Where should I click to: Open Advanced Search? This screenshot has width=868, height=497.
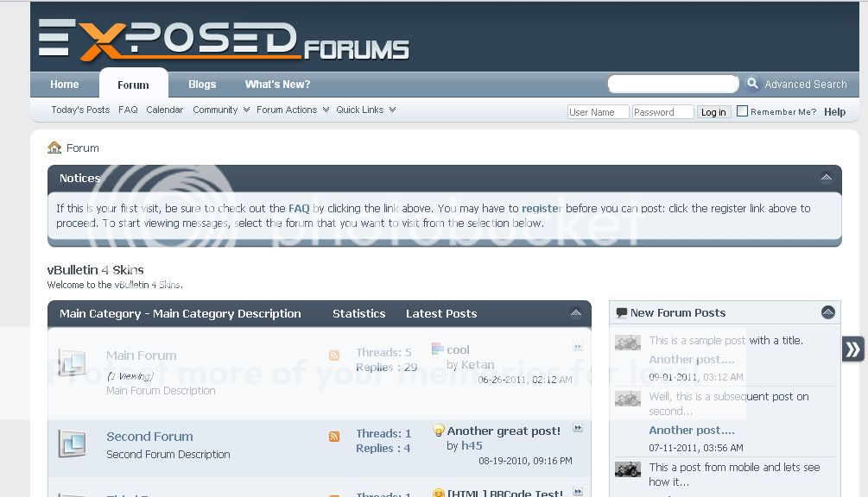pyautogui.click(x=806, y=84)
